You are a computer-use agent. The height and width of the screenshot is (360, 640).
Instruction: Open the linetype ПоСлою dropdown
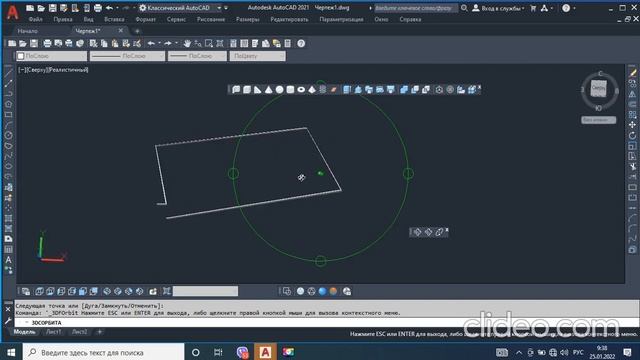click(128, 56)
